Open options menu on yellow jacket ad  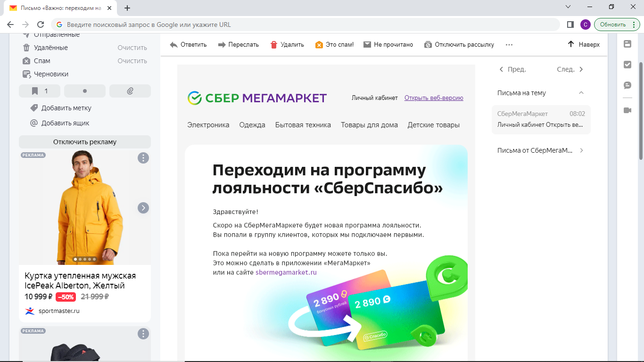tap(143, 158)
